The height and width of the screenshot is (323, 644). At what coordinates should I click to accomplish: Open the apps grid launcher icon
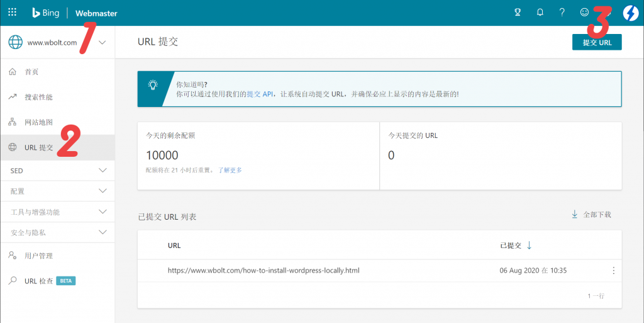pos(13,13)
